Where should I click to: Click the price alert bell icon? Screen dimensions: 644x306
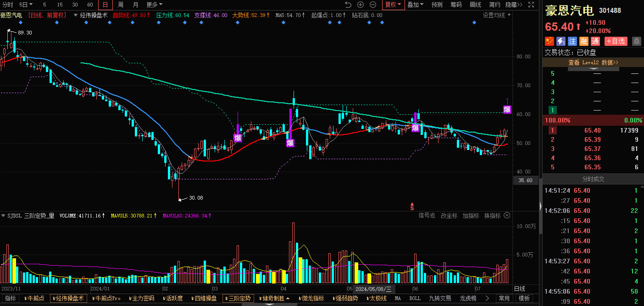point(637,41)
